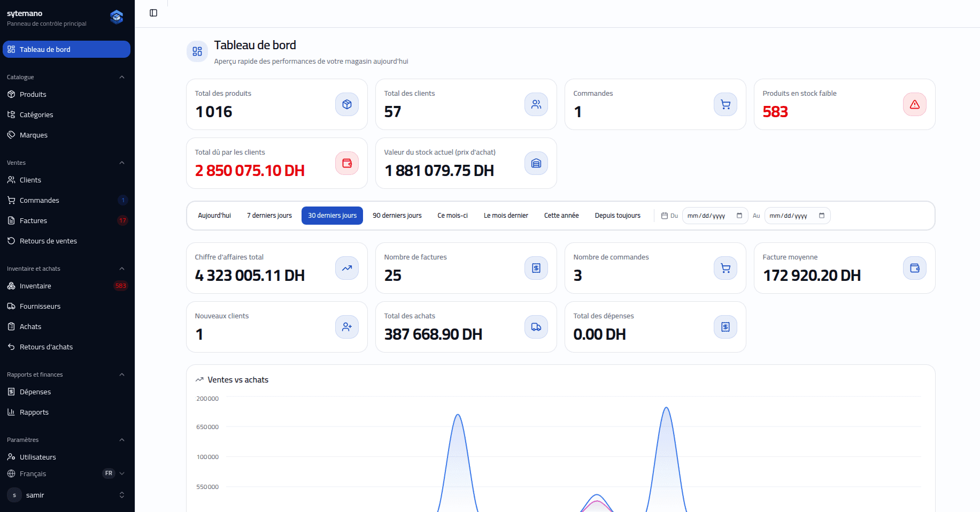Select the Ce mois-ci tab
980x512 pixels.
coord(452,216)
